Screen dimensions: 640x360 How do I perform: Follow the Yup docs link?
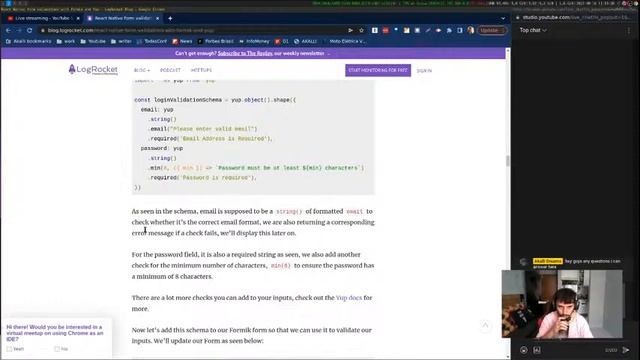coord(349,298)
